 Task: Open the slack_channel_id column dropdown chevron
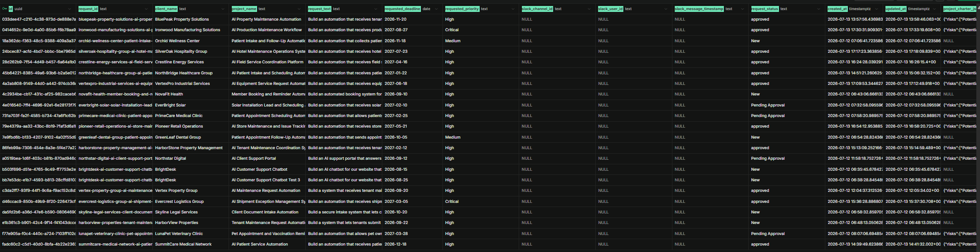point(589,9)
